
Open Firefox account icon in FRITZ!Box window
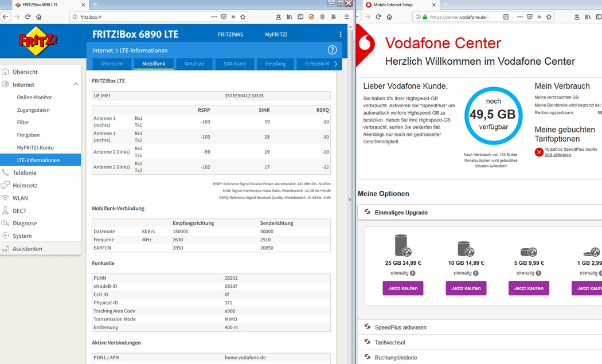tap(333, 17)
